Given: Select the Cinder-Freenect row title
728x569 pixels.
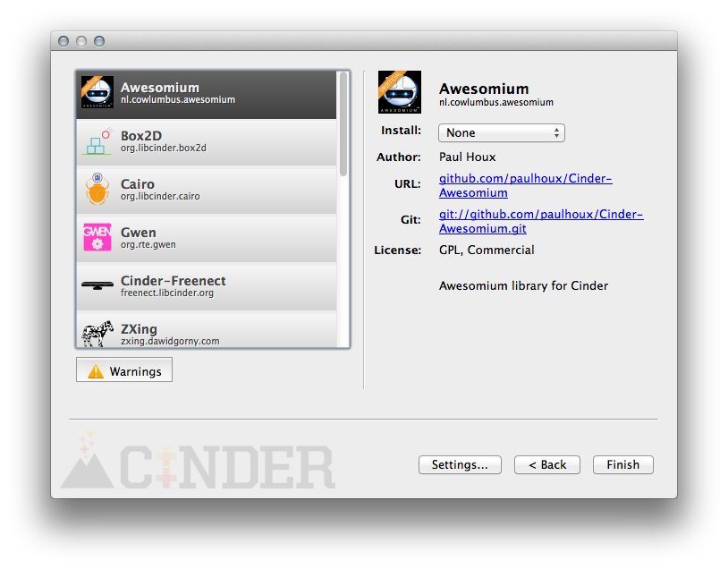Looking at the screenshot, I should pyautogui.click(x=174, y=281).
